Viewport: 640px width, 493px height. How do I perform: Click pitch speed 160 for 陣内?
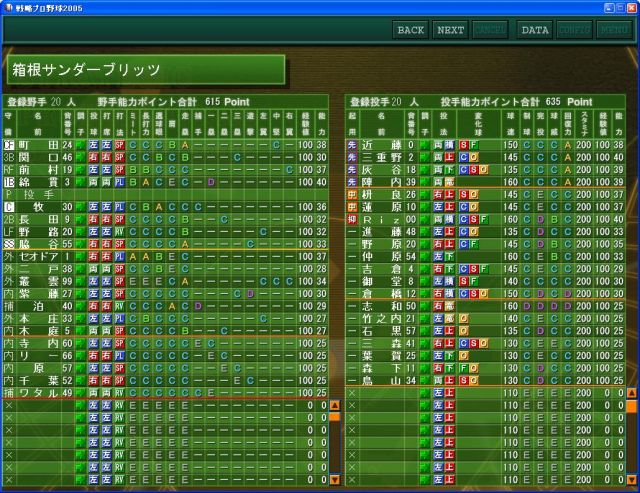tap(510, 182)
